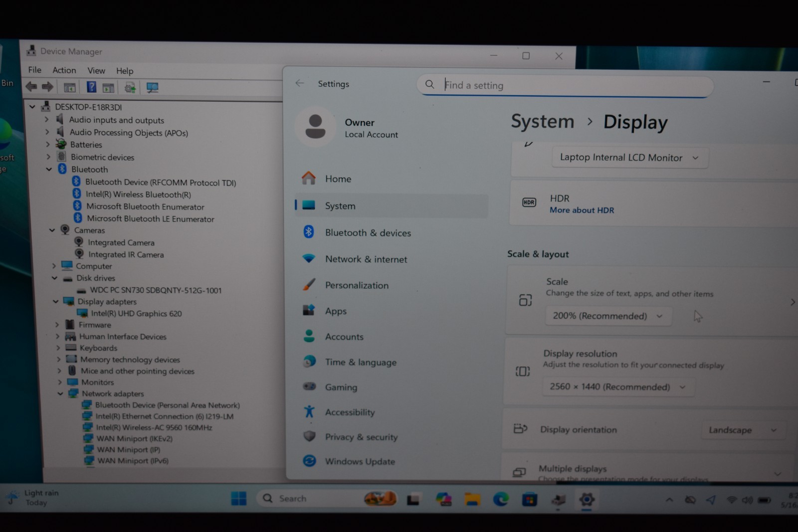Click System in the breadcrumb header
This screenshot has width=798, height=532.
tap(542, 121)
